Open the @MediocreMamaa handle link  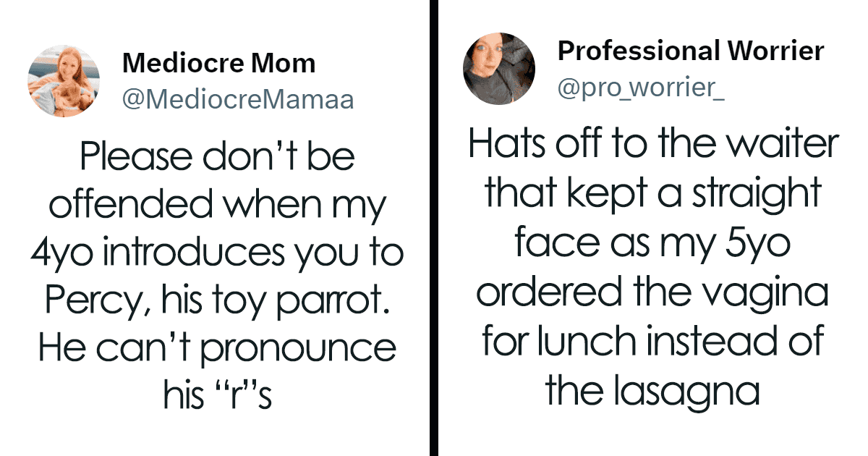tap(238, 99)
